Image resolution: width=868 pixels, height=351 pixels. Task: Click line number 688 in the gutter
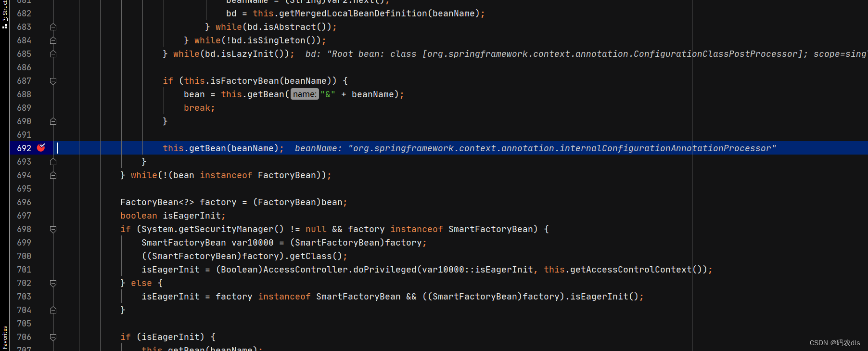(x=24, y=94)
